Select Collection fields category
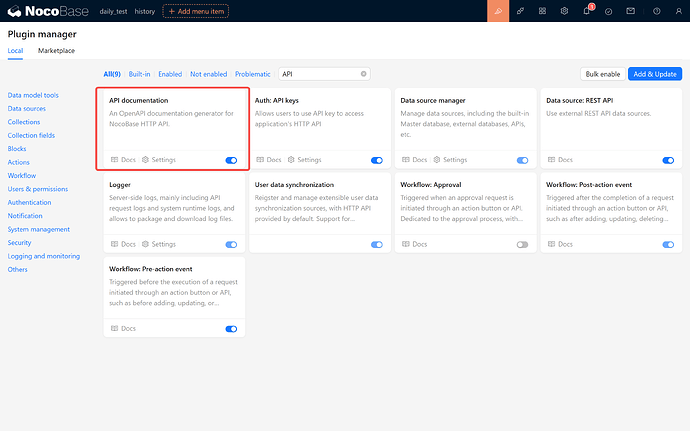The height and width of the screenshot is (431, 690). (31, 135)
